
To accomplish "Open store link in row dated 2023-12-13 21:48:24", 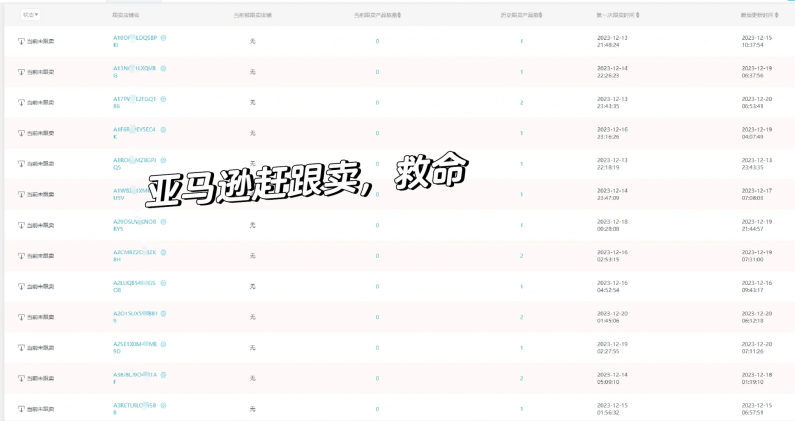I will [x=135, y=41].
